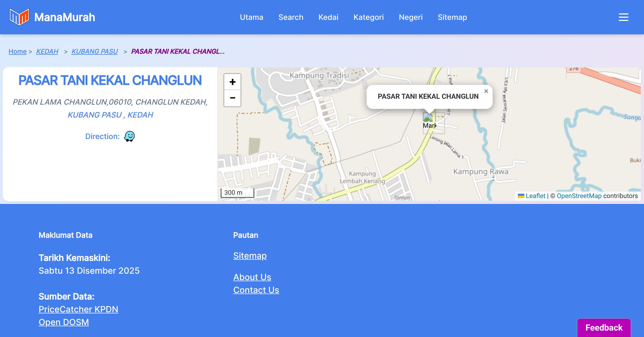Viewport: 644px width, 337px height.
Task: Click the Feedback button
Action: (604, 327)
